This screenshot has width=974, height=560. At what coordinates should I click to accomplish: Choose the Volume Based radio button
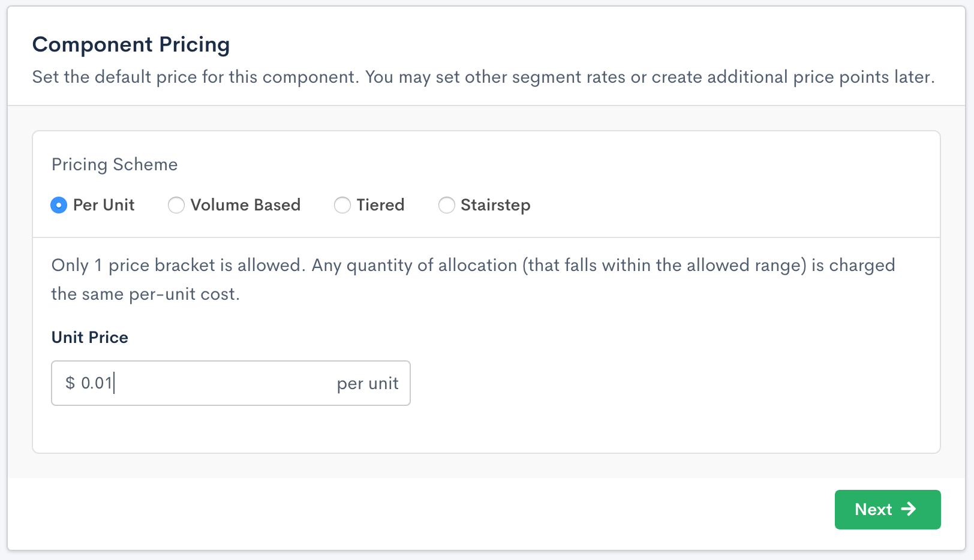176,205
